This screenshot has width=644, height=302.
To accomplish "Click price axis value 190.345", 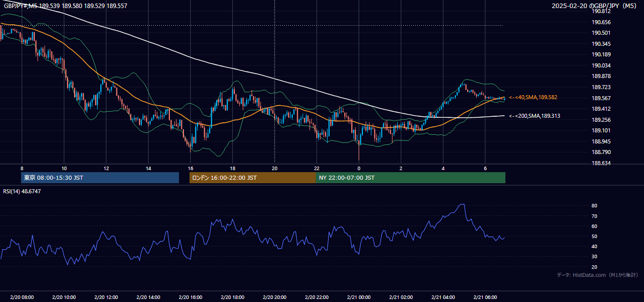I will [601, 44].
